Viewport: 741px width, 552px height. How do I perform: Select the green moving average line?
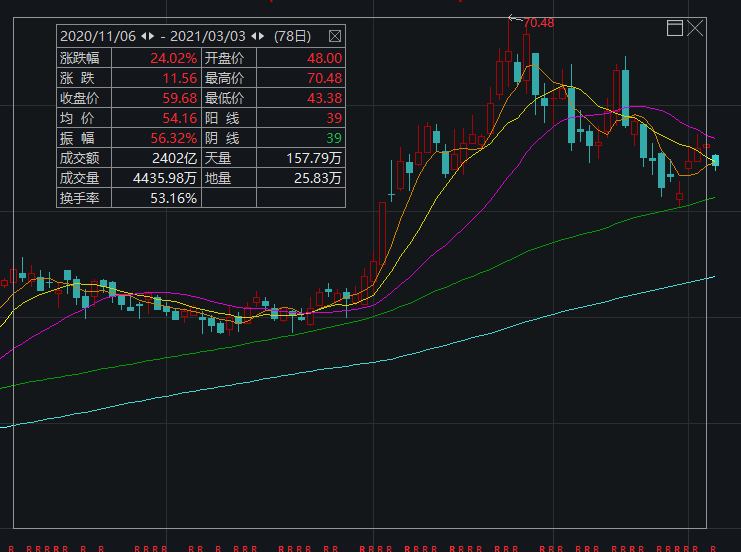click(x=450, y=284)
